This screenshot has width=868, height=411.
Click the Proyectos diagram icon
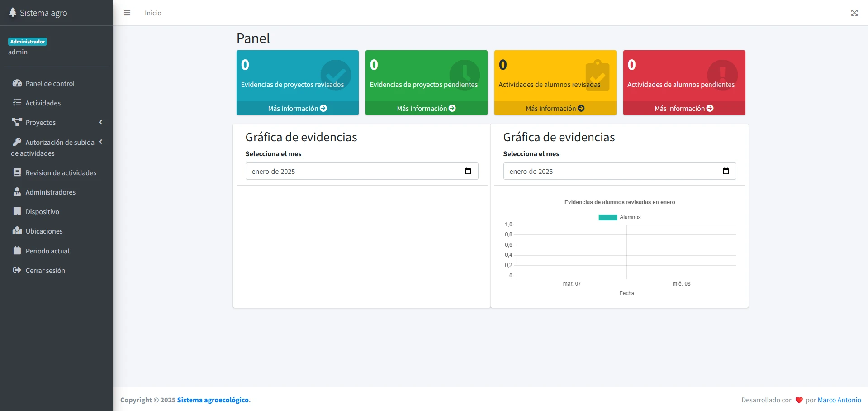tap(17, 122)
